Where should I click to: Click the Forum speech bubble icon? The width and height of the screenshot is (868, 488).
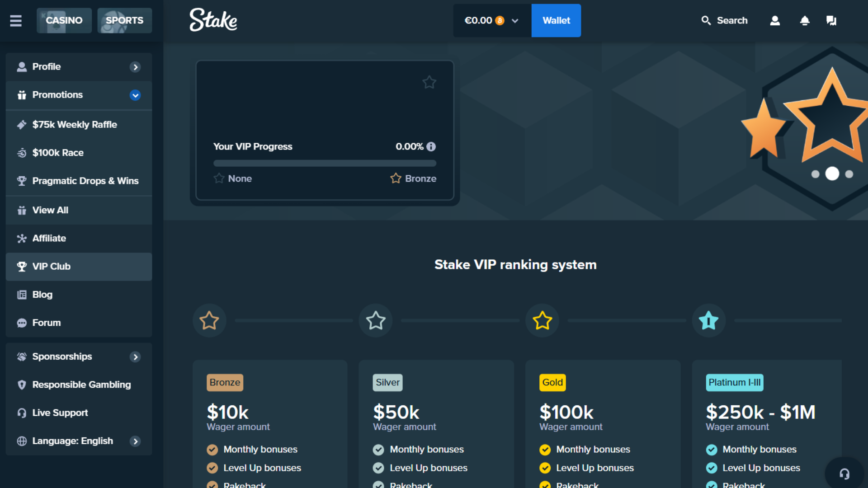click(22, 323)
